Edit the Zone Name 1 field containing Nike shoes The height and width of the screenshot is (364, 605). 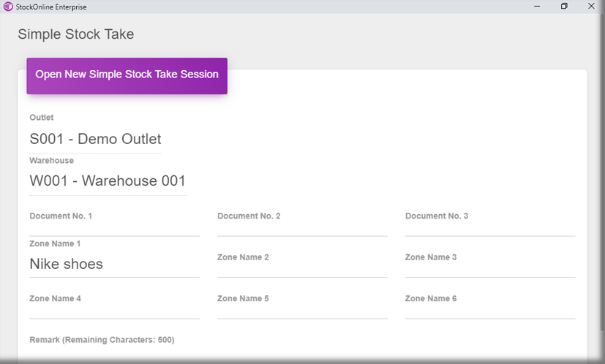[x=114, y=265]
